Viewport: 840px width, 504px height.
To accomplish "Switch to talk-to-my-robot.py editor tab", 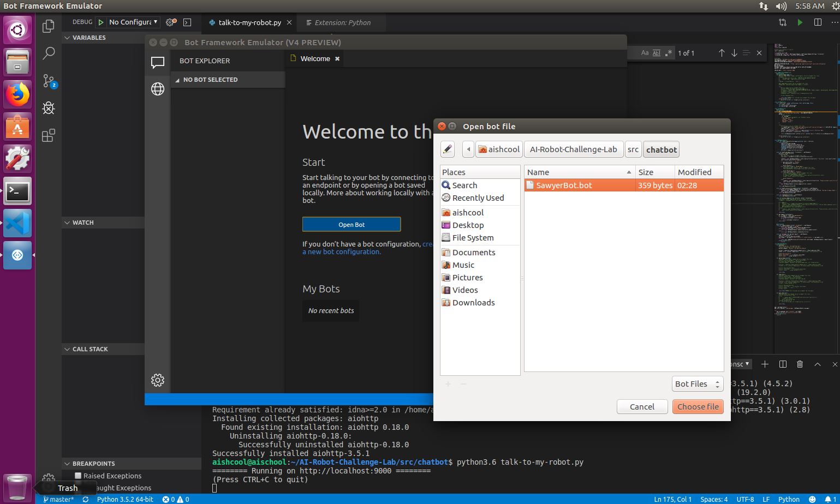I will (250, 22).
